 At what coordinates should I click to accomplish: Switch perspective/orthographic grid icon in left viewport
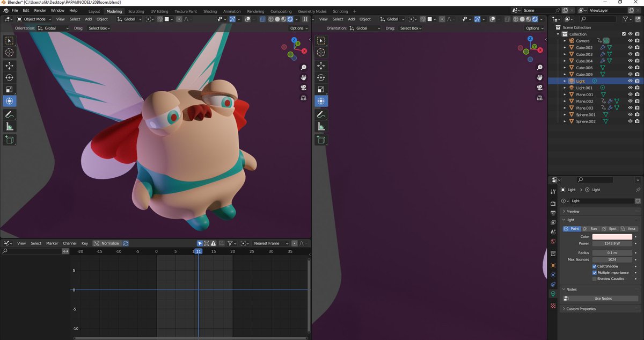pyautogui.click(x=303, y=98)
